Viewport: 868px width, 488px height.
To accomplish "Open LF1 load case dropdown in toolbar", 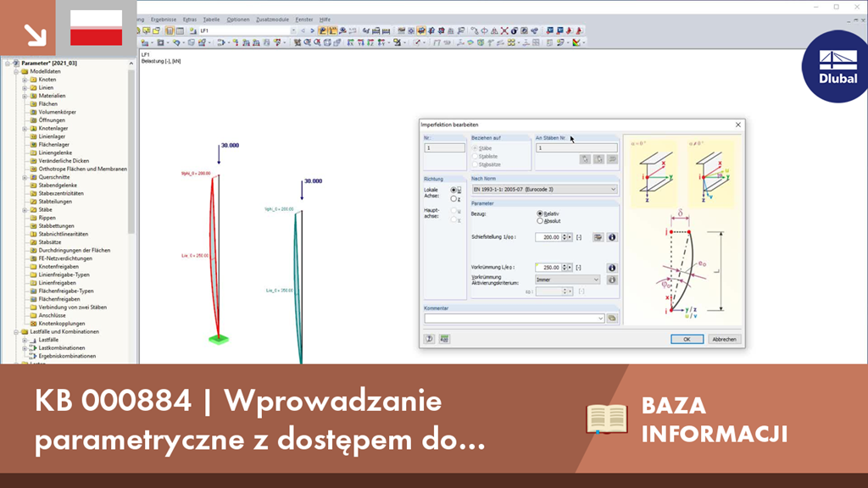I will tap(292, 31).
